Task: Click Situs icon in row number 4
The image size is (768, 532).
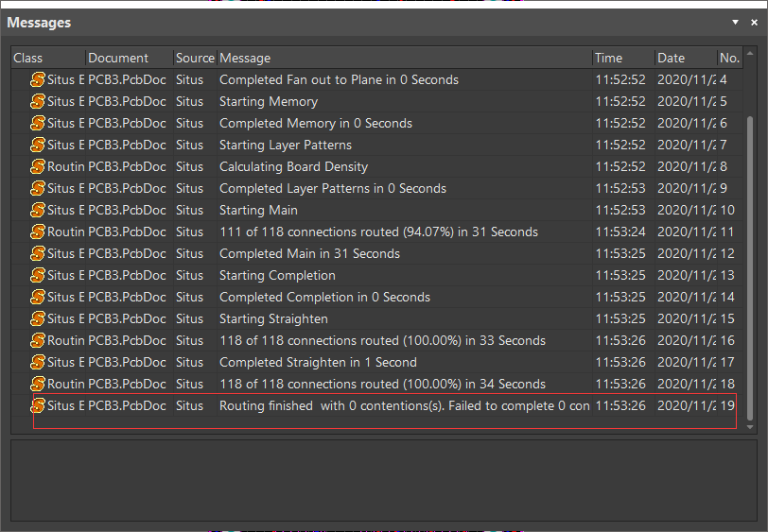Action: pyautogui.click(x=38, y=79)
